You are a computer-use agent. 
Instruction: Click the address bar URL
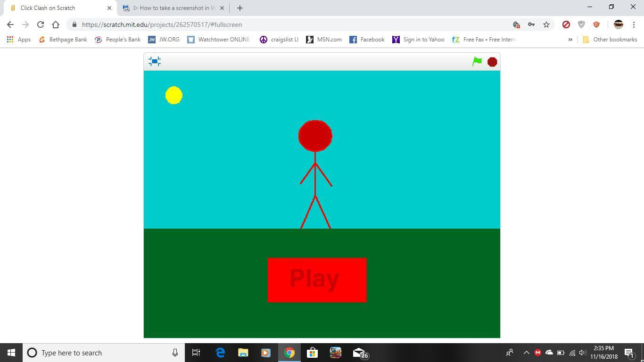pyautogui.click(x=162, y=25)
